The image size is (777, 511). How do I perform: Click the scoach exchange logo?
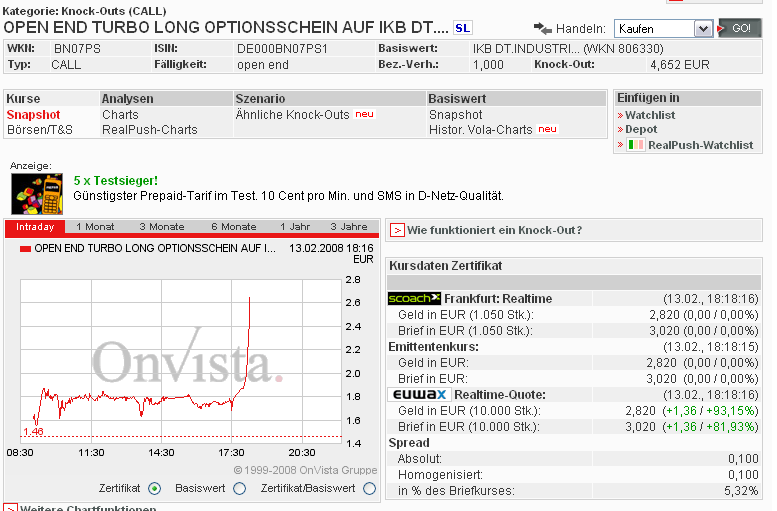(414, 298)
